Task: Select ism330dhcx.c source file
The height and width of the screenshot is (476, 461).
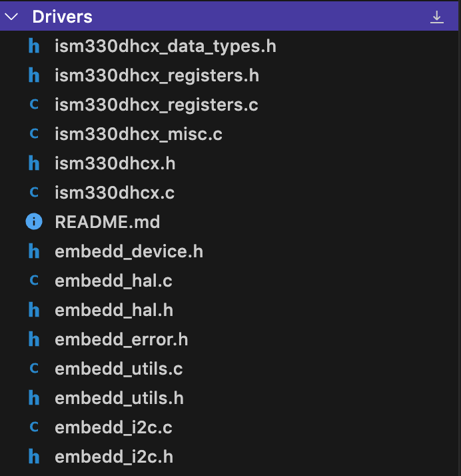Action: (115, 193)
